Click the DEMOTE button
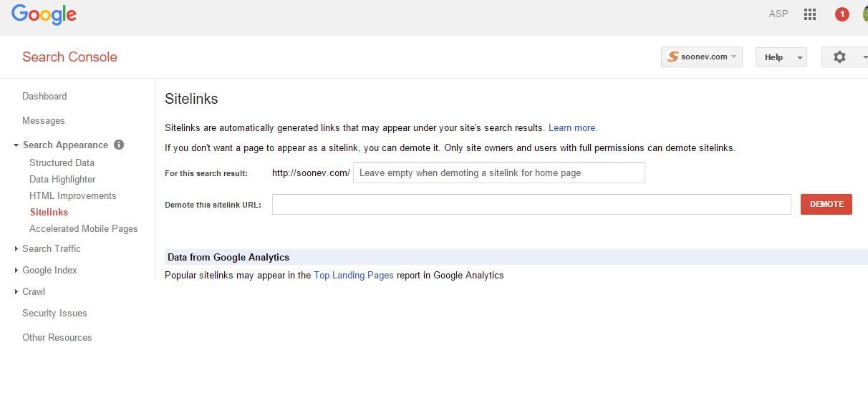This screenshot has height=403, width=868. coord(826,204)
